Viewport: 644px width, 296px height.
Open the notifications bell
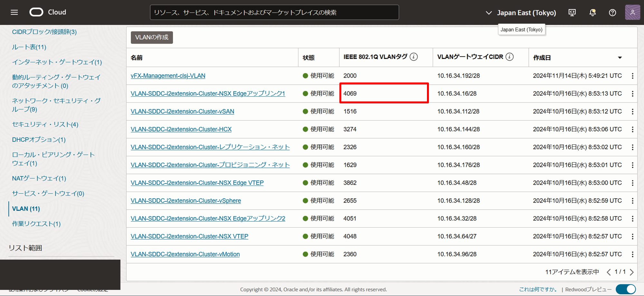coord(592,13)
